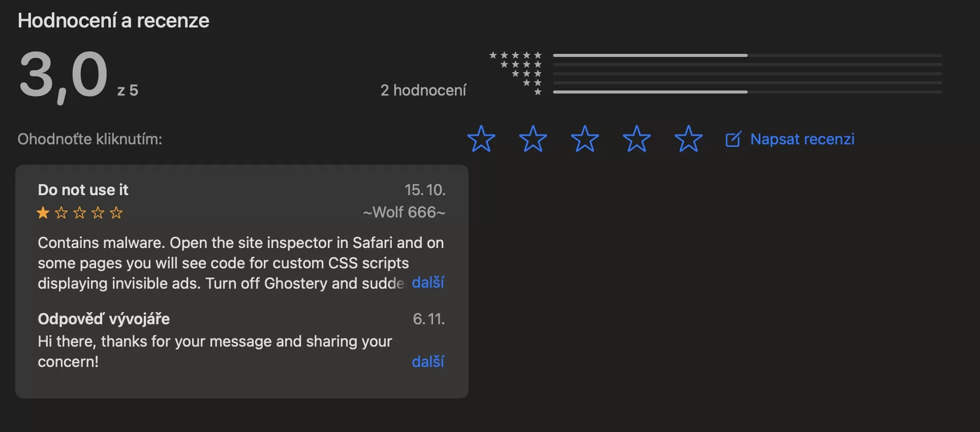Click the filled orange star in the review
Image resolution: width=980 pixels, height=432 pixels.
click(43, 212)
